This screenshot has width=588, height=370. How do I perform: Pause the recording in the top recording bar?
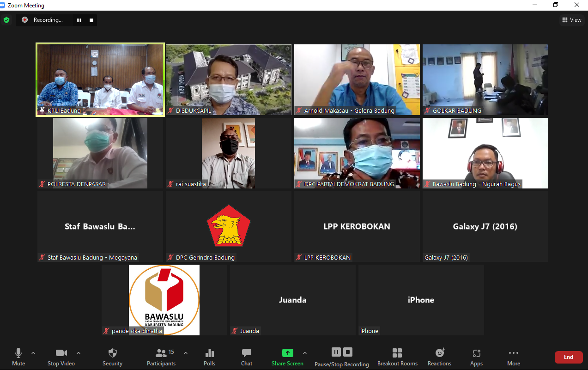tap(79, 20)
